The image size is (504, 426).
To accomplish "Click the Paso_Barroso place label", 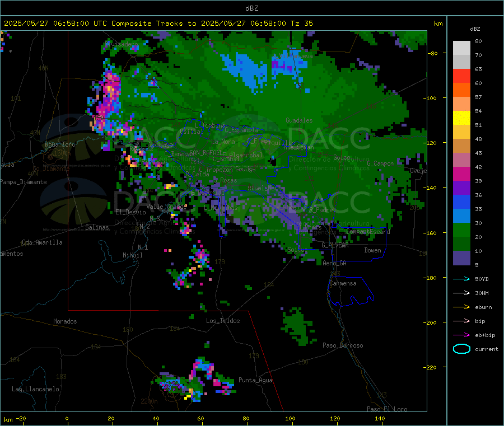I will [343, 346].
